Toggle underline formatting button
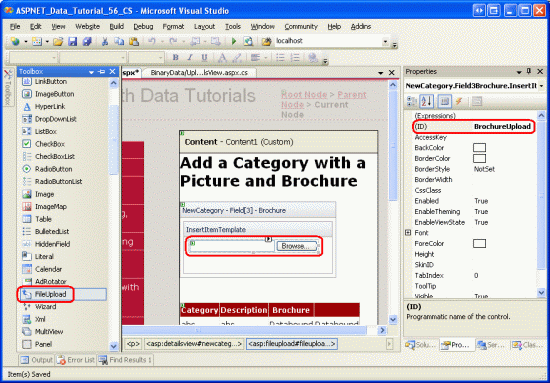The image size is (550, 383). 204,58
